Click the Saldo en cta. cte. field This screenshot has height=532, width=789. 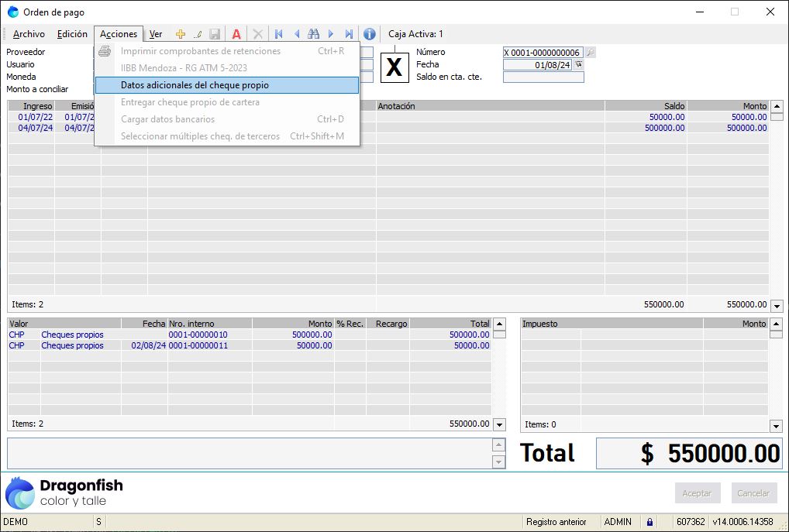pos(543,77)
